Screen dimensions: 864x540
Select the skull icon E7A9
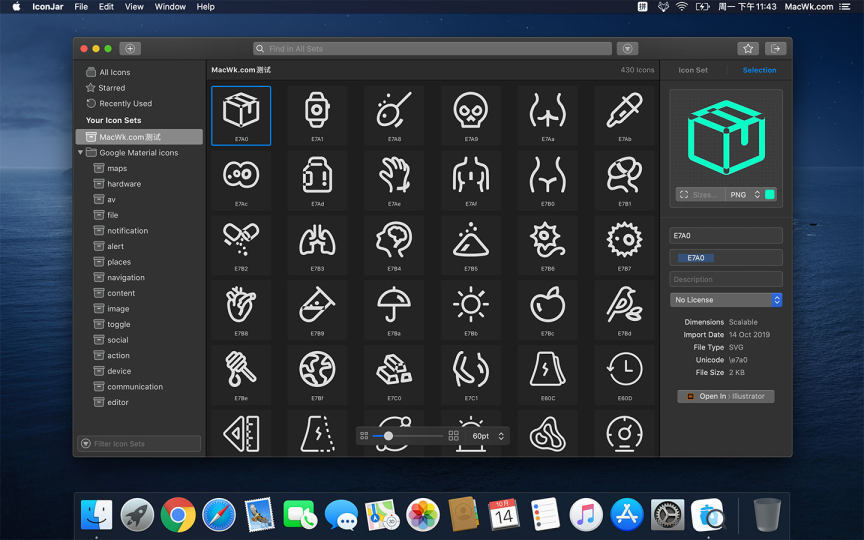pos(471,110)
